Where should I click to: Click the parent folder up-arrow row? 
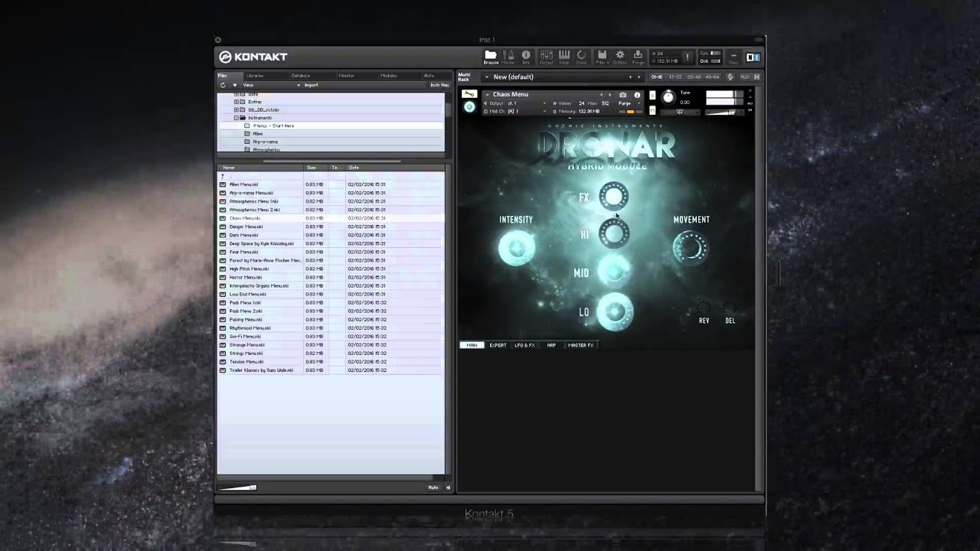331,176
